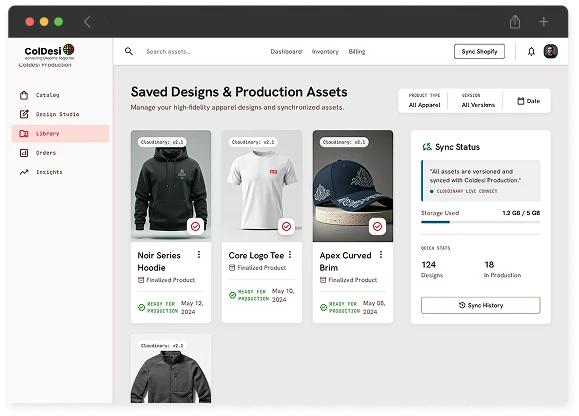Click the Library folder icon
The image size is (579, 416).
click(x=24, y=134)
